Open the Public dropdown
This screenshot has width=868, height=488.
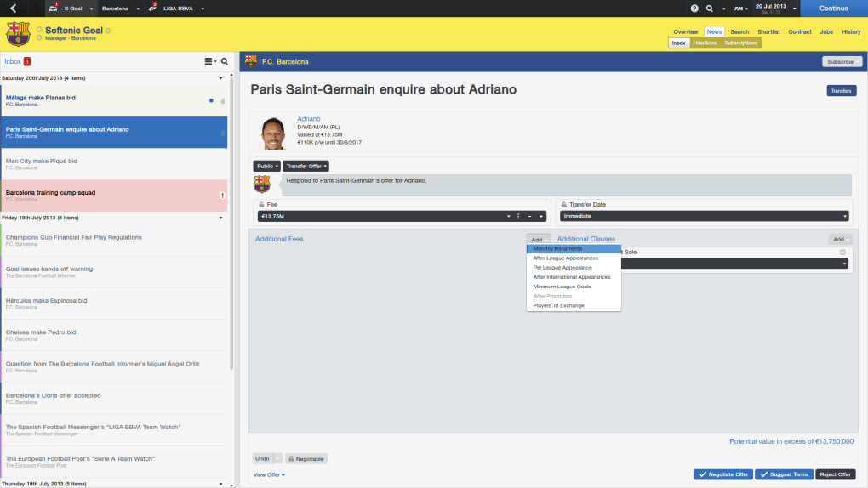[267, 166]
